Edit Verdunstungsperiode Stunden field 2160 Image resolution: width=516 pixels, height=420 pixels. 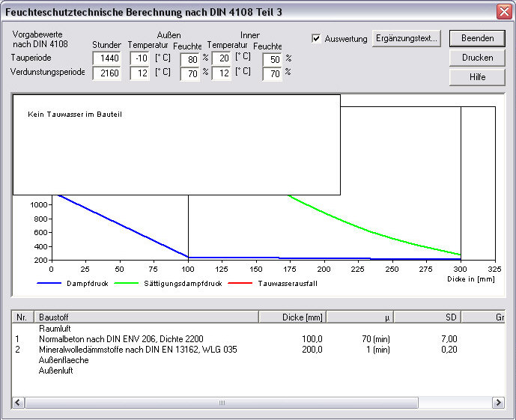click(106, 73)
